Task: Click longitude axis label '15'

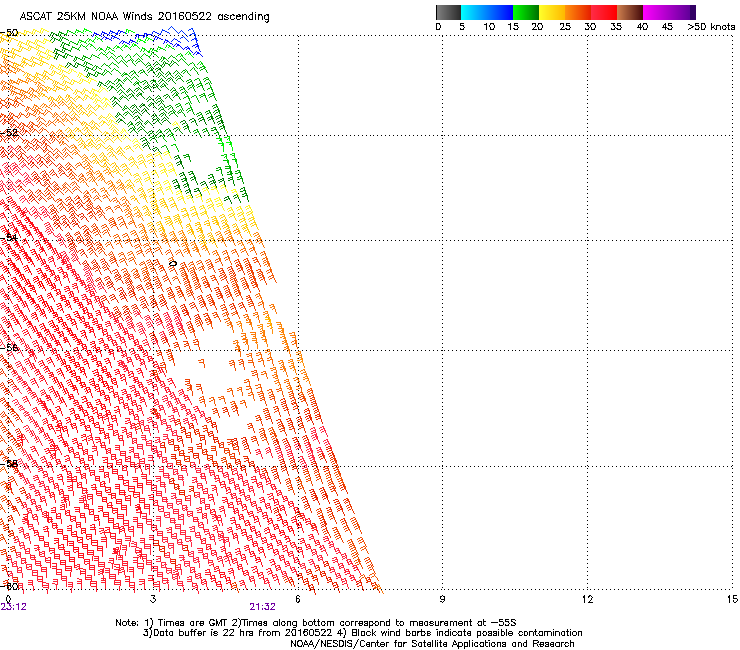Action: tap(732, 599)
